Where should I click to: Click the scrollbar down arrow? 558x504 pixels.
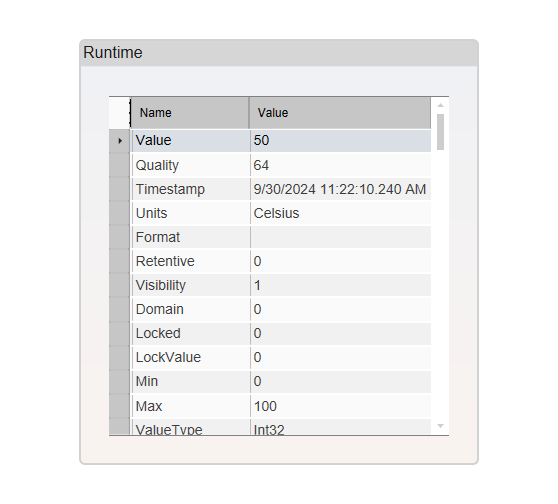tap(440, 426)
